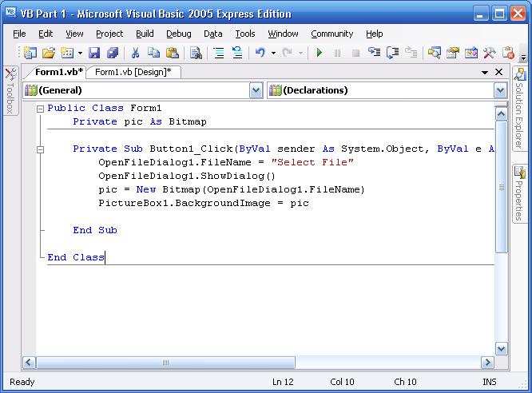
Task: Click the Step Over icon
Action: 392,53
